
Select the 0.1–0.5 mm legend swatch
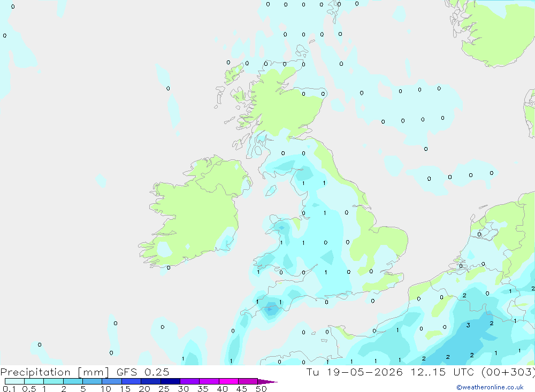tap(14, 381)
